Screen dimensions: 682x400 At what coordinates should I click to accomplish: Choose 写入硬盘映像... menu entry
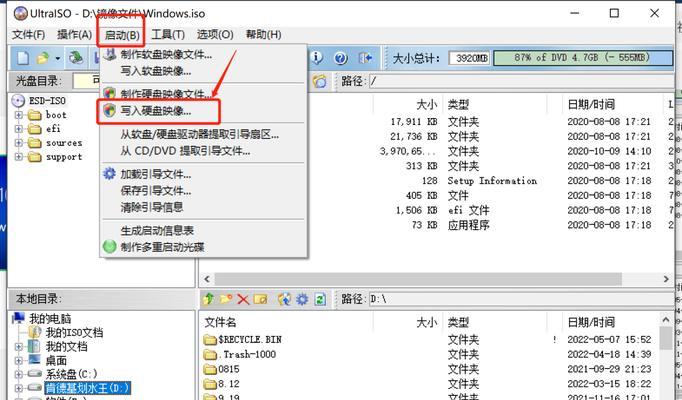204,111
